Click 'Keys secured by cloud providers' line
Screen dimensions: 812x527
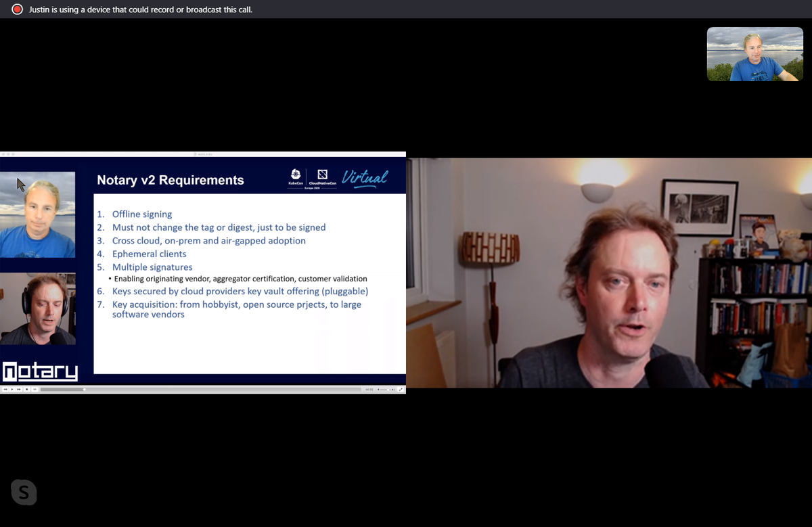[240, 291]
